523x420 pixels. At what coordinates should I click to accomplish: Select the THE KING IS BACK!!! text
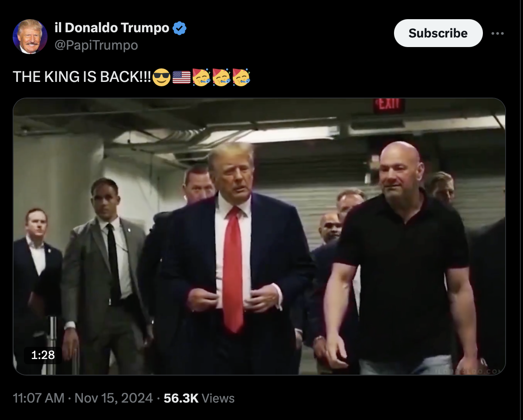click(x=82, y=77)
